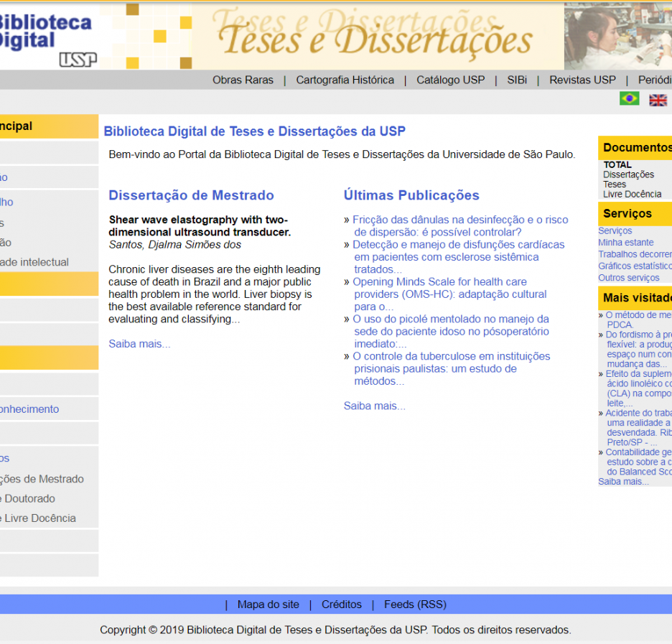672x644 pixels.
Task: Open 'Fricção das dânulas na desinfecção' publication
Action: pos(460,226)
